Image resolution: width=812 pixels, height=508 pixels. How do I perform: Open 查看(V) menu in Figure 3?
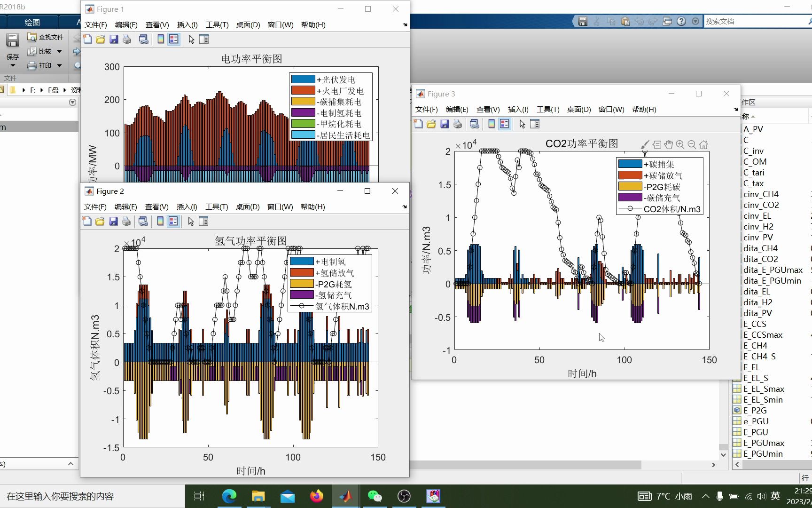tap(488, 110)
